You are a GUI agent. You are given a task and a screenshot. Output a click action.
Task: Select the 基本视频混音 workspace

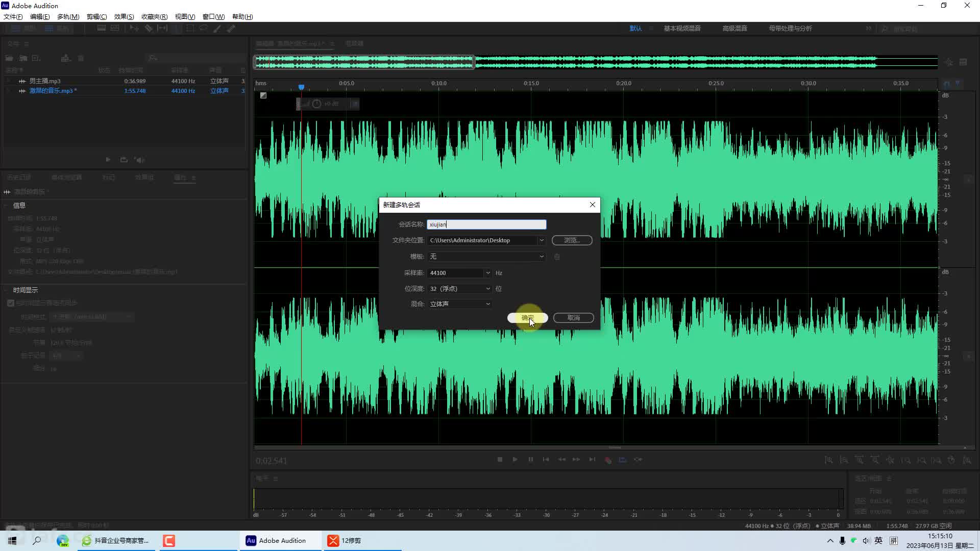(x=682, y=29)
